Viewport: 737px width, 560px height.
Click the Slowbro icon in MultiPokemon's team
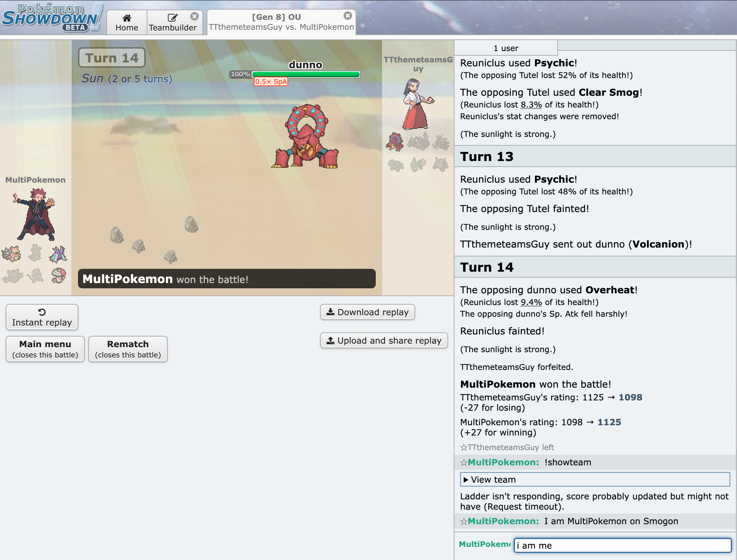point(11,253)
